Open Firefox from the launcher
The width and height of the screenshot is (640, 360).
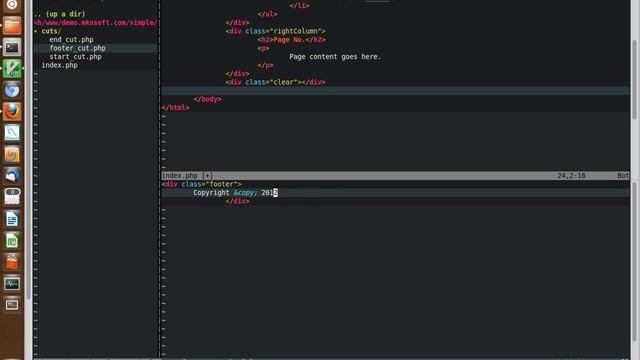click(x=12, y=111)
